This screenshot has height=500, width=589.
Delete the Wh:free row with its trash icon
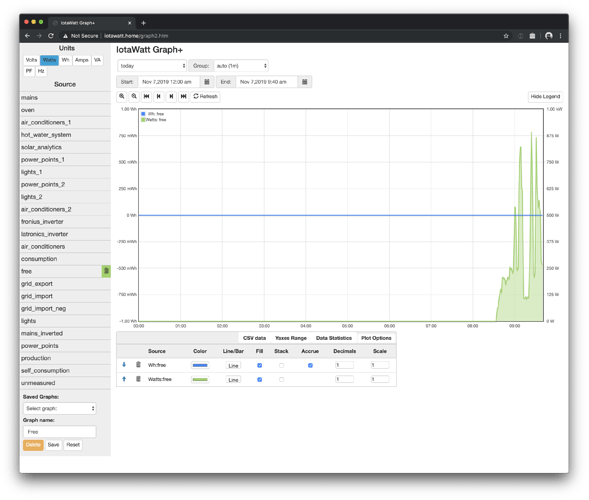[138, 365]
